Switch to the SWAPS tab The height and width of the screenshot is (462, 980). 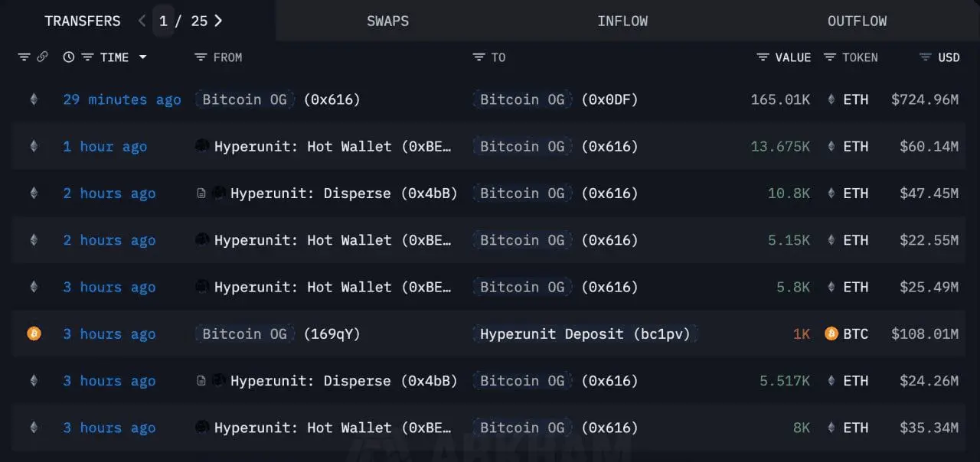[x=387, y=21]
